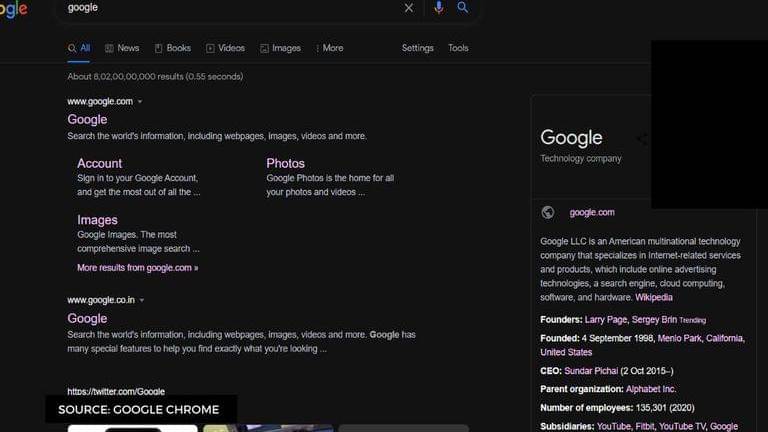Open the Account sitelink
768x432 pixels.
(99, 163)
